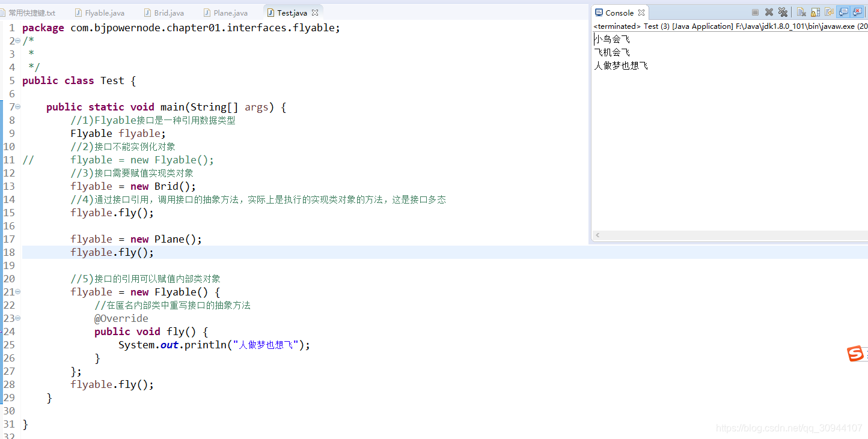Screen dimensions: 868x439
Task: Click the package declaration on line 1
Action: [181, 28]
